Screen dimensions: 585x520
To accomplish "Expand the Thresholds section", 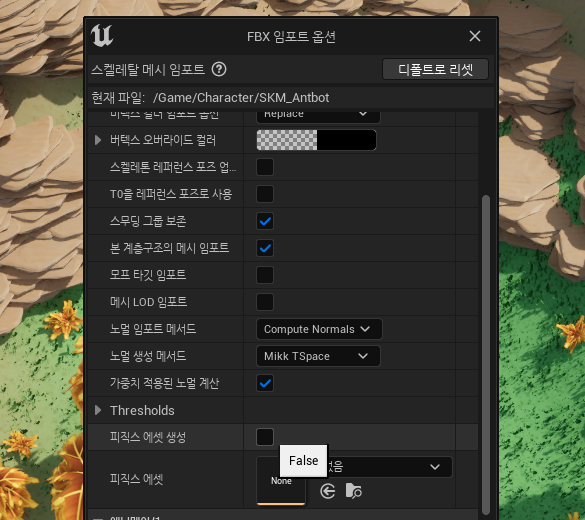I will click(x=98, y=410).
